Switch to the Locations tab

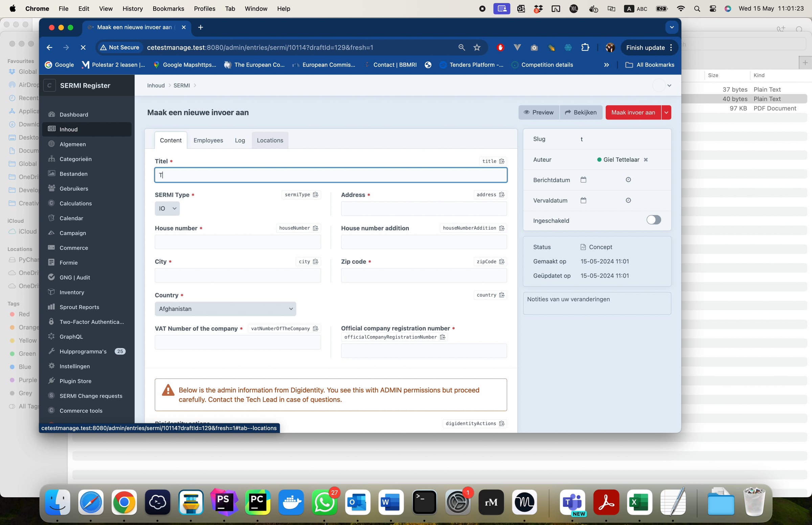(x=270, y=140)
